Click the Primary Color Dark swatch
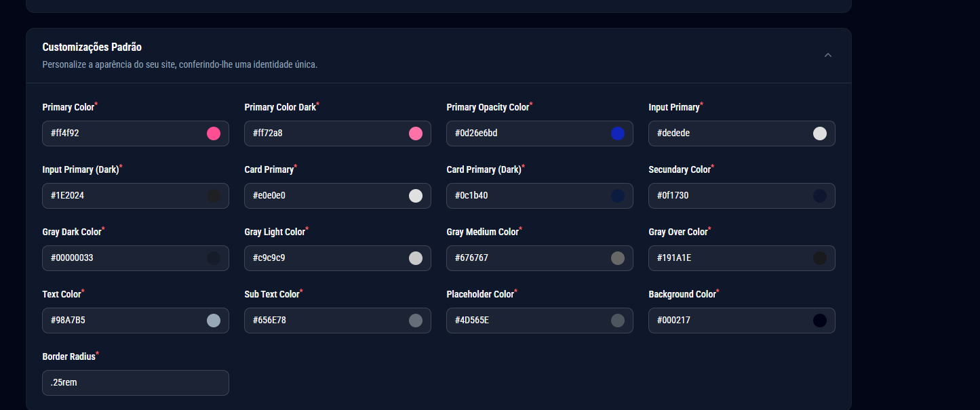Viewport: 980px width, 410px height. coord(416,134)
